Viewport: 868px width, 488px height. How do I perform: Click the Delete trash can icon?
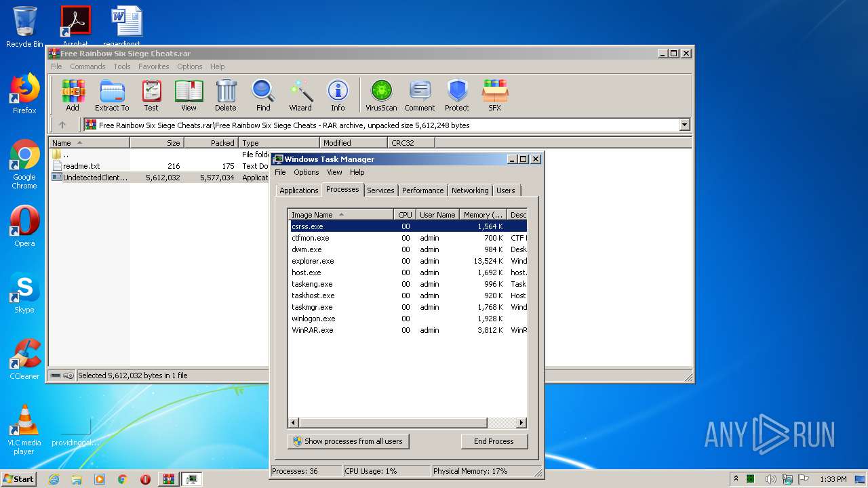point(226,95)
